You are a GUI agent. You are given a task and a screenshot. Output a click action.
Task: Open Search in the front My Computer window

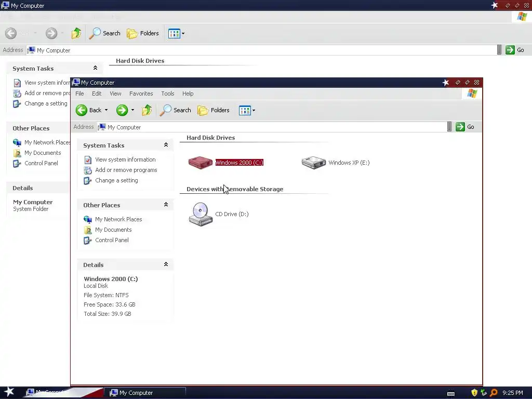click(x=175, y=110)
